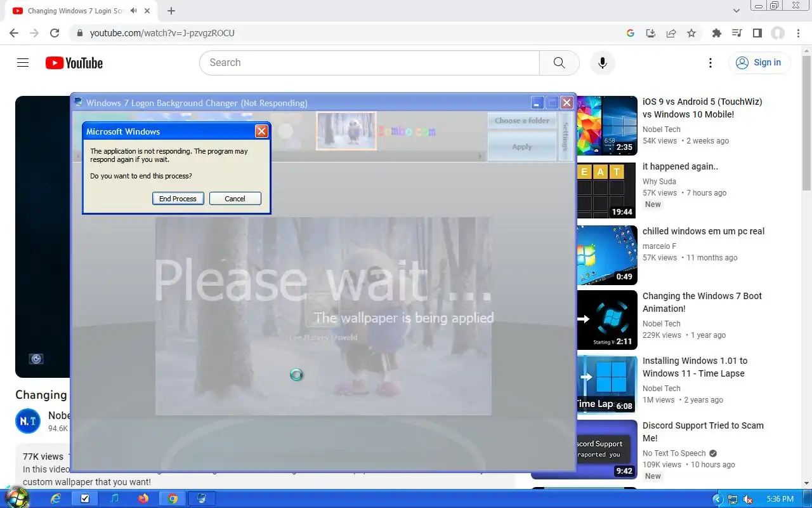Open the Windows Start orb

(x=16, y=497)
